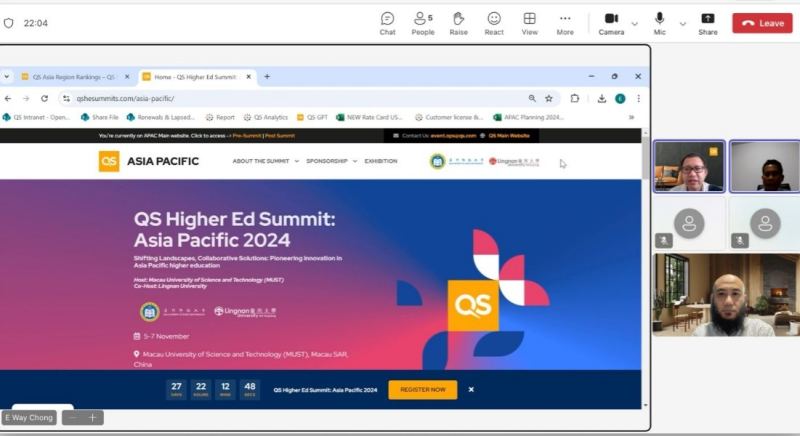Open the Exhibition menu item
This screenshot has height=436, width=800.
tap(381, 161)
